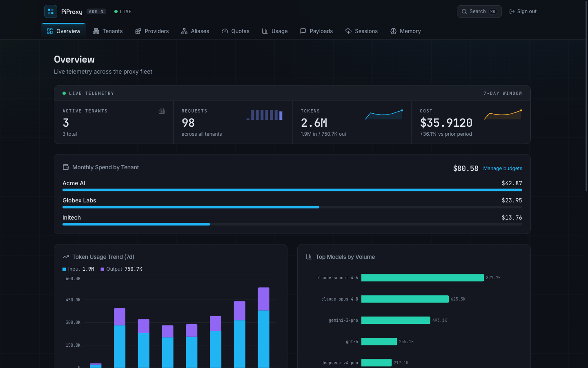Click the $42.87 Acme AI amount
This screenshot has width=588, height=368.
click(x=512, y=183)
